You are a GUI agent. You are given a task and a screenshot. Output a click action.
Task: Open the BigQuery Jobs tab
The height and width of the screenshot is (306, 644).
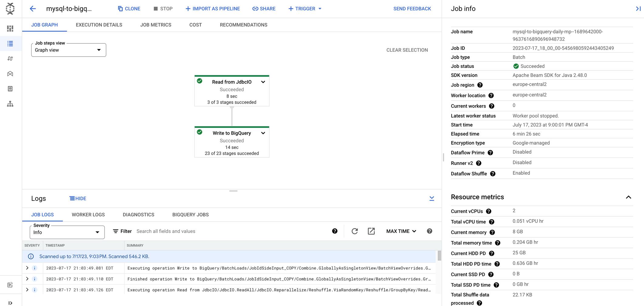tap(190, 215)
